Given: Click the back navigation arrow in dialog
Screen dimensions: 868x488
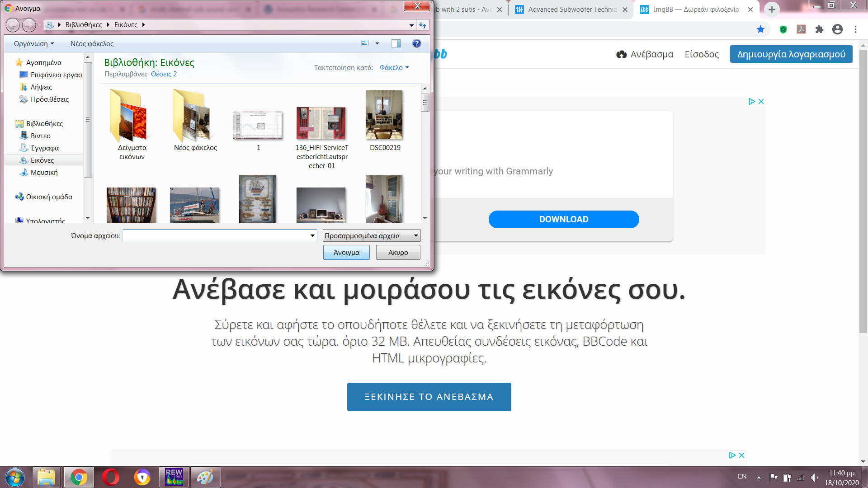Looking at the screenshot, I should point(13,25).
